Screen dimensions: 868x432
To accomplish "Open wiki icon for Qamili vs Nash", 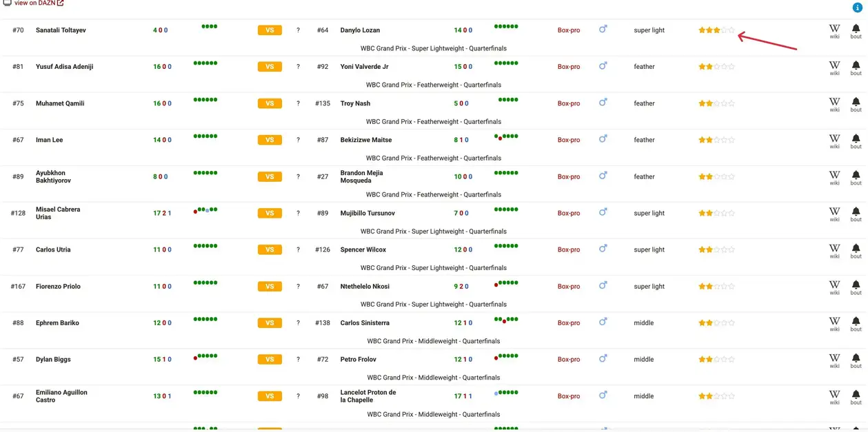I will tap(834, 103).
